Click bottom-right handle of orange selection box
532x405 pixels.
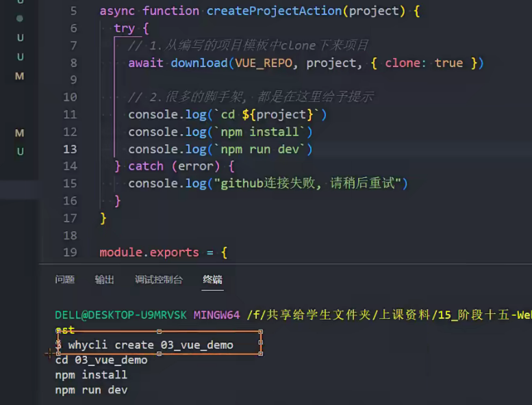261,354
